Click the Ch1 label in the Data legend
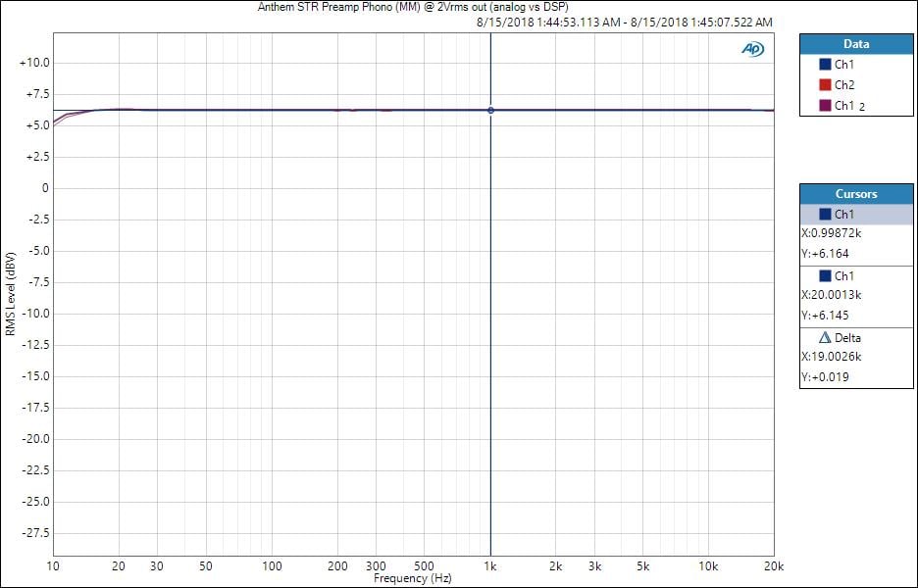The image size is (918, 588). (844, 65)
